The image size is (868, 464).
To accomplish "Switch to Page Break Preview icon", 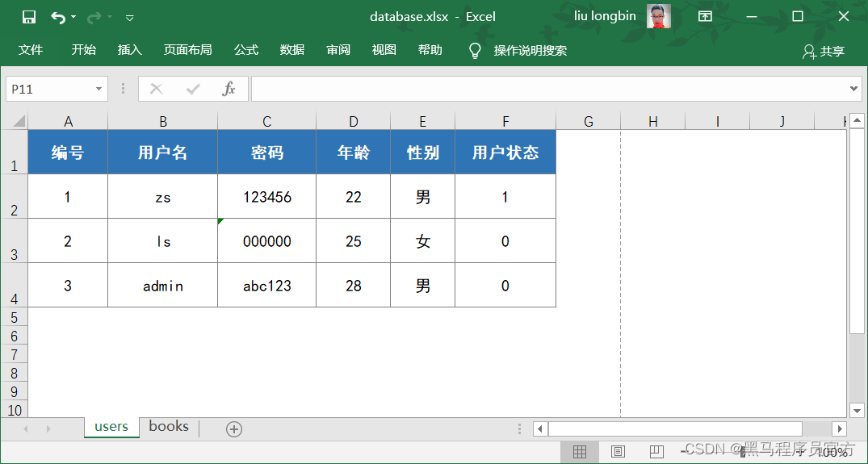I will pyautogui.click(x=656, y=452).
